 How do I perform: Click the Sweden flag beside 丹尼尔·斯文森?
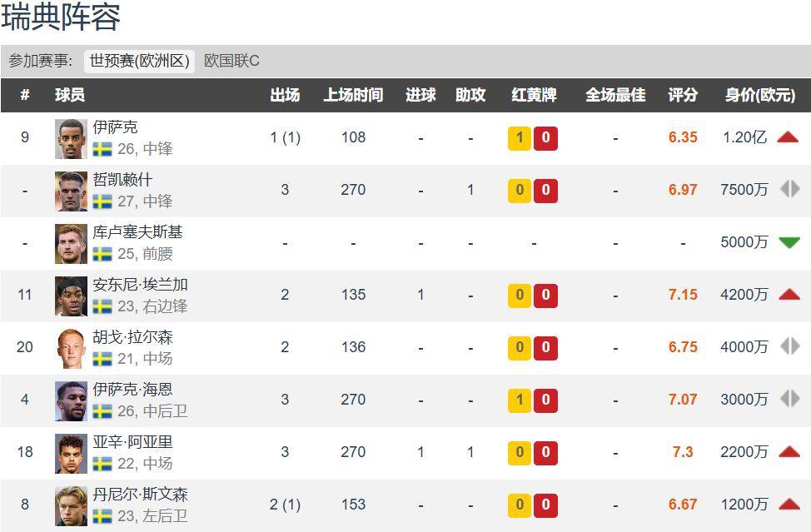[x=102, y=515]
